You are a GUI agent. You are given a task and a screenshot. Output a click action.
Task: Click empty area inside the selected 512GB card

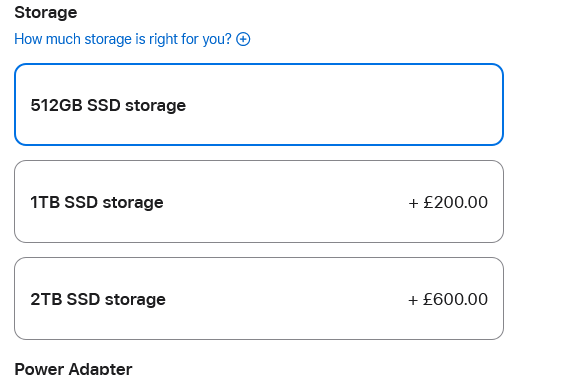[x=334, y=105]
